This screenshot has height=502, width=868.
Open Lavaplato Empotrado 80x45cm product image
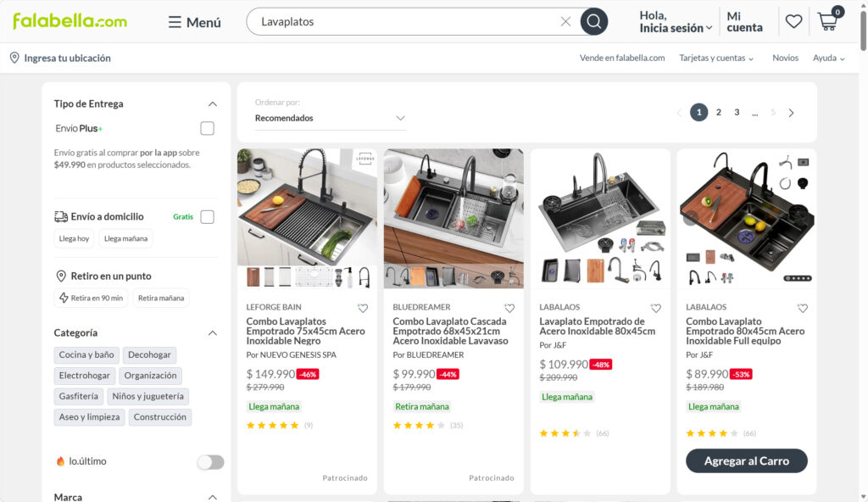(x=600, y=218)
